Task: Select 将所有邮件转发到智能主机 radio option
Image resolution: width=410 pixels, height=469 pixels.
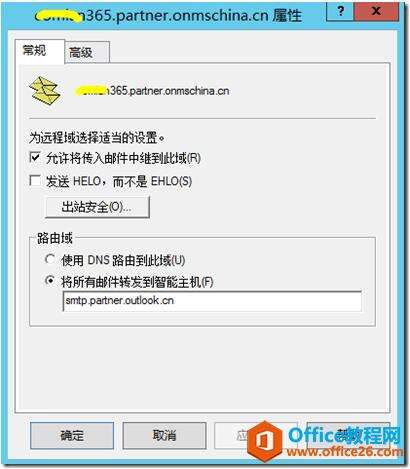Action: [50, 281]
